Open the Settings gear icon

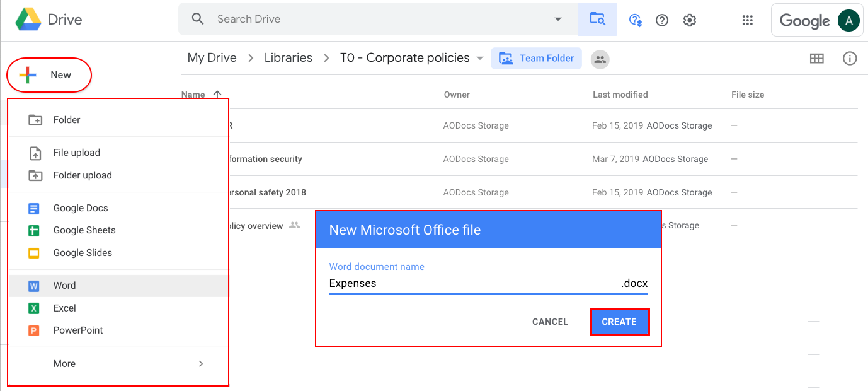[690, 20]
